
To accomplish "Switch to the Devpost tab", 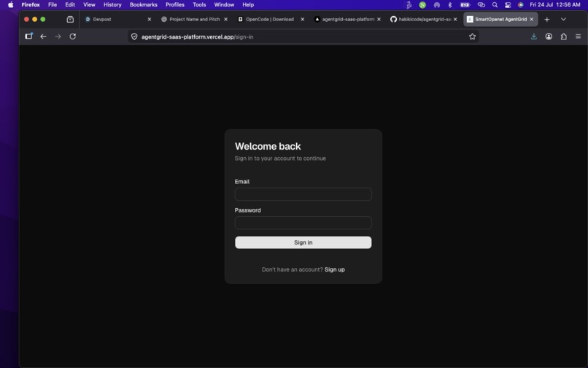I will [117, 19].
